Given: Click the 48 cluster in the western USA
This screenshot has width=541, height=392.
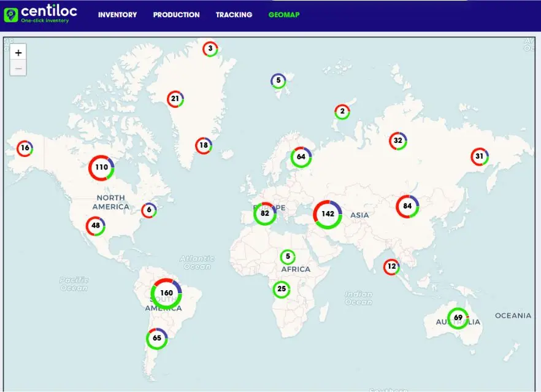Looking at the screenshot, I should coord(96,226).
